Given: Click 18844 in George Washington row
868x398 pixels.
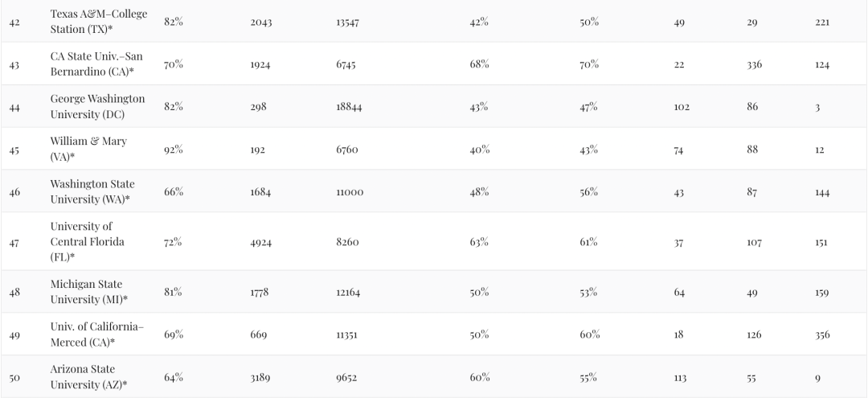Looking at the screenshot, I should point(349,107).
